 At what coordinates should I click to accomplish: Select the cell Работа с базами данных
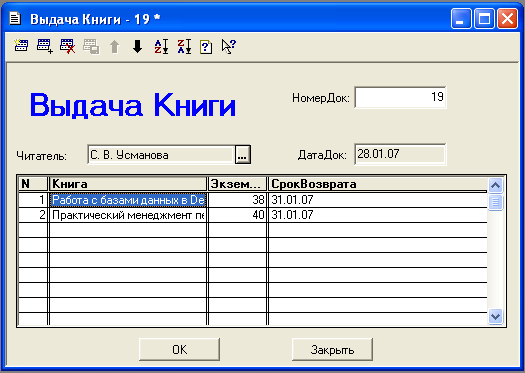pyautogui.click(x=128, y=200)
